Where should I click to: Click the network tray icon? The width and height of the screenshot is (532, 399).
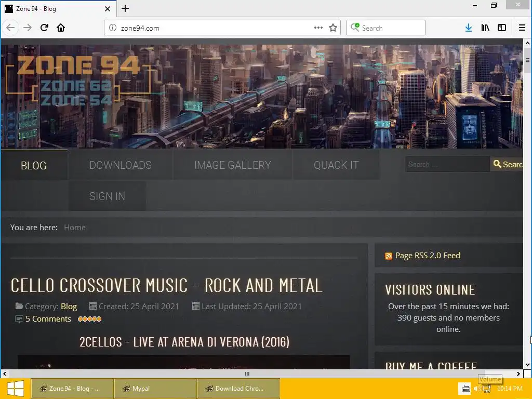[x=487, y=389]
